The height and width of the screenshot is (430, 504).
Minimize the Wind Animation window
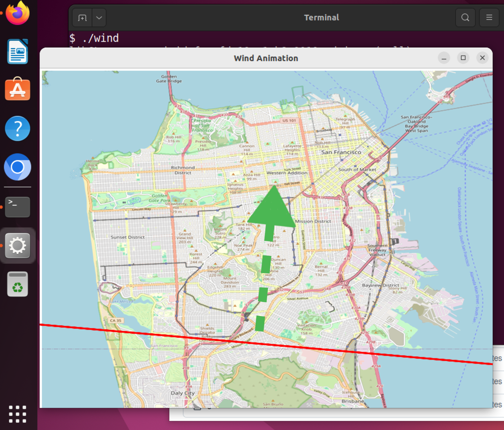[x=444, y=58]
